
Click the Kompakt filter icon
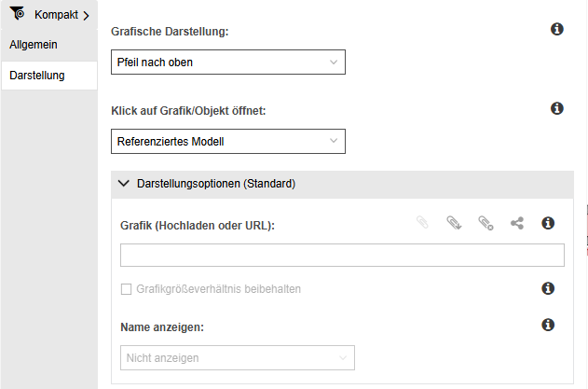point(18,13)
